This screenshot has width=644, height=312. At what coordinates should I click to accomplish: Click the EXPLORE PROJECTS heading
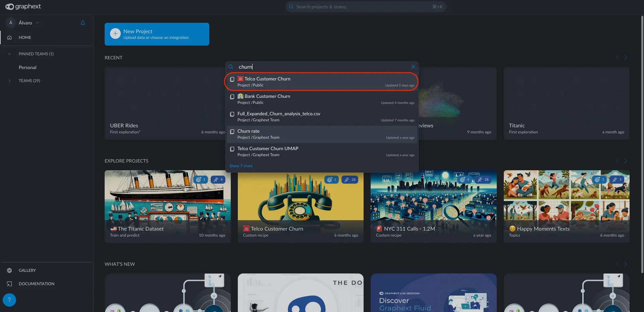126,161
